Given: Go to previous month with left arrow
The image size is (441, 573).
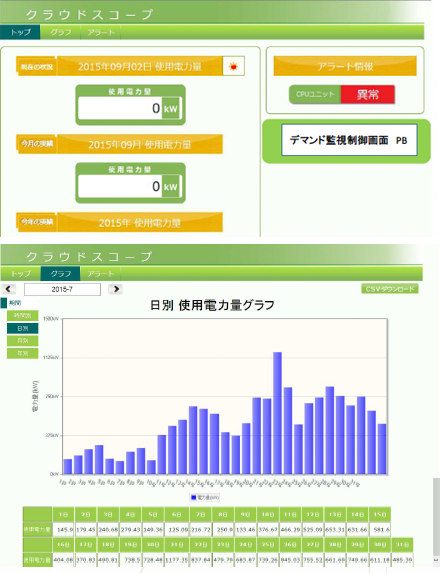Looking at the screenshot, I should [9, 289].
